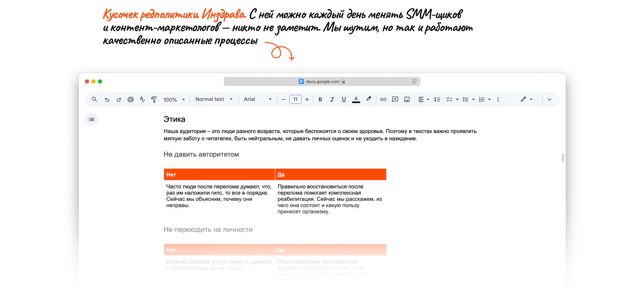This screenshot has height=288, width=644.
Task: Open the text color picker
Action: [356, 99]
